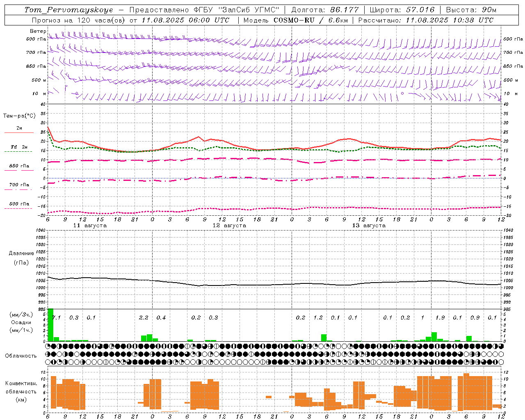Click the precipitation value 0.9
Screen dimensions: 525x420
(475, 317)
